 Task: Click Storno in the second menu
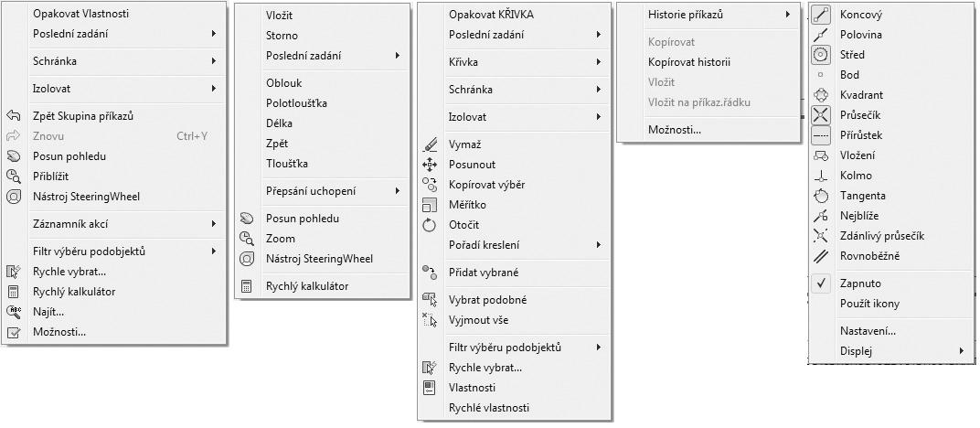(282, 36)
